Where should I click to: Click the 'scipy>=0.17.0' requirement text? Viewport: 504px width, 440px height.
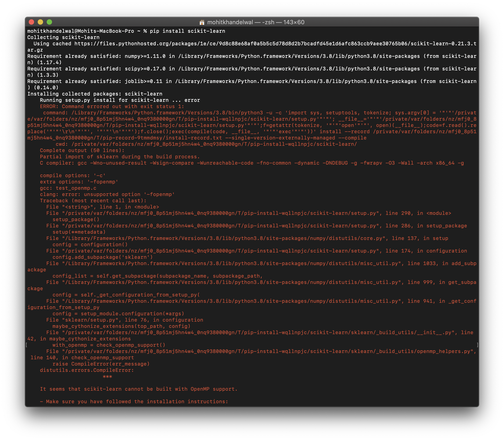click(x=145, y=69)
